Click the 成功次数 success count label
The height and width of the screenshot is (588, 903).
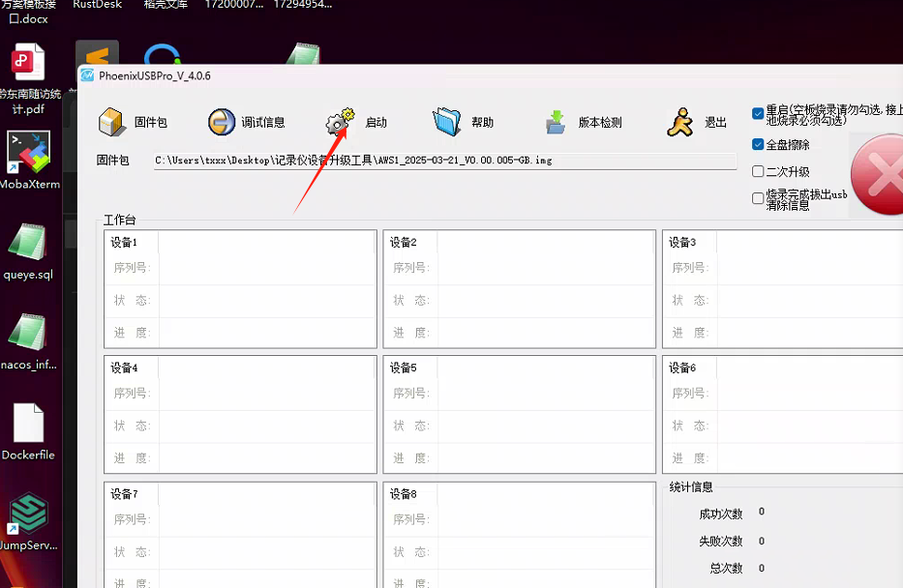coord(721,514)
